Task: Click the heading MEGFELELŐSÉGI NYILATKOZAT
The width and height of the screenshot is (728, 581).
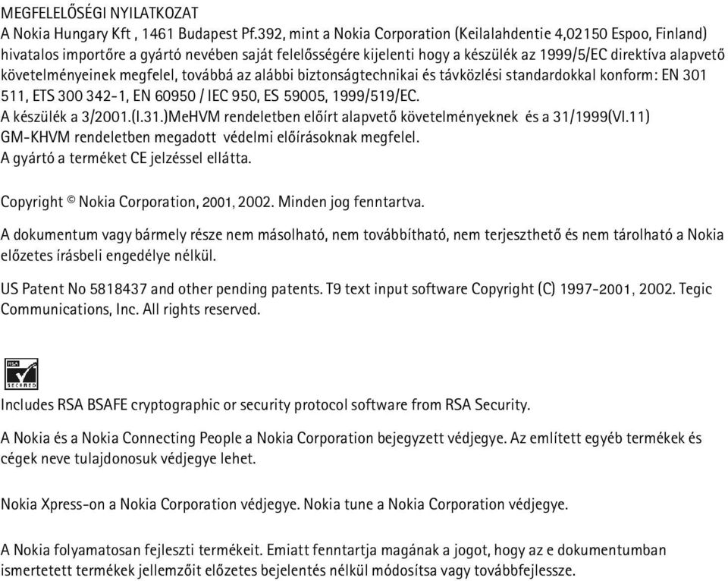Action: point(99,13)
